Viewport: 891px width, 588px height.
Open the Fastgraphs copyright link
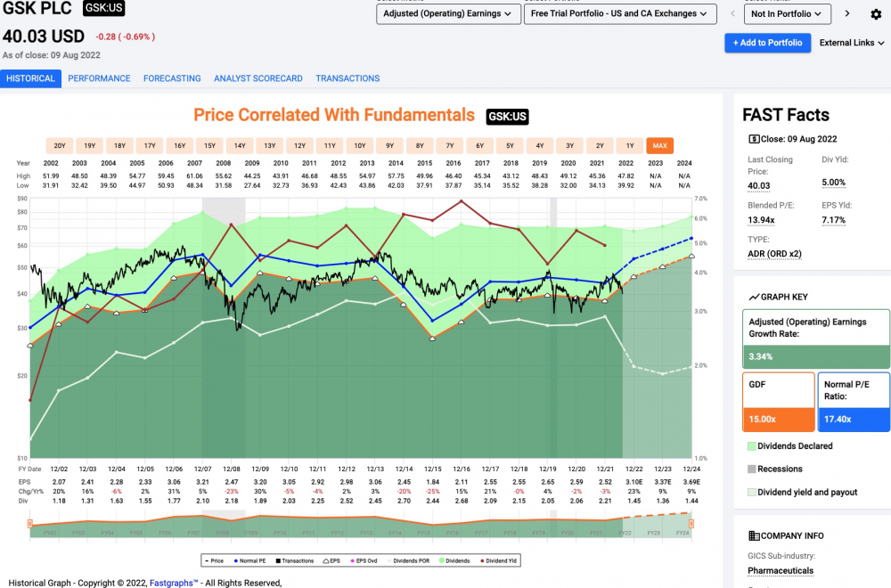pos(174,583)
